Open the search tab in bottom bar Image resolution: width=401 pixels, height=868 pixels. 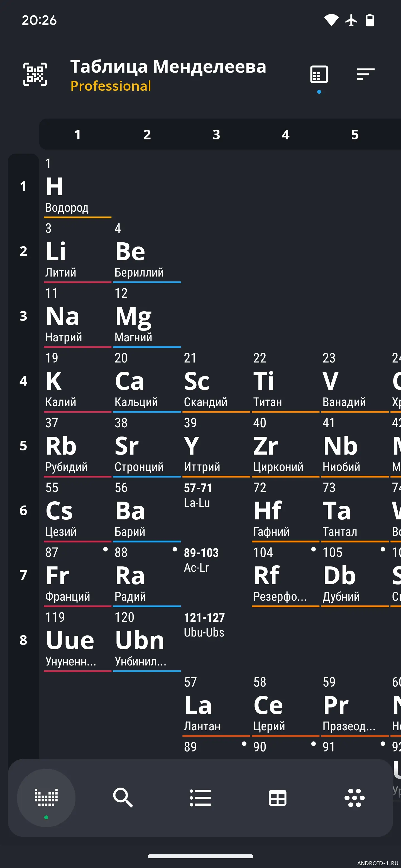tap(123, 798)
